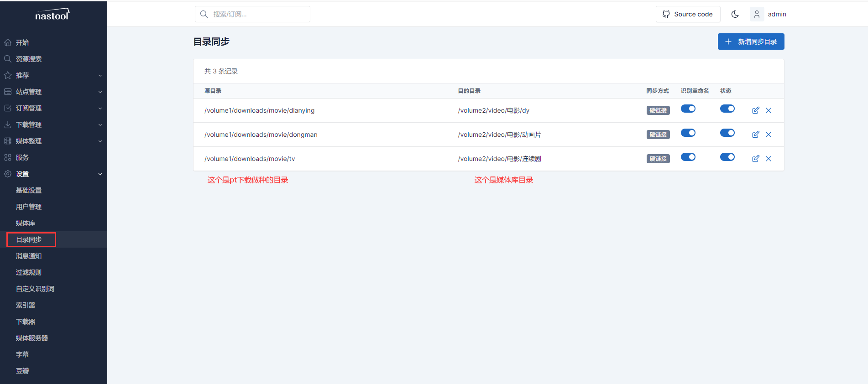The image size is (868, 384).
Task: Delete the dongman sync directory entry
Action: [x=769, y=135]
